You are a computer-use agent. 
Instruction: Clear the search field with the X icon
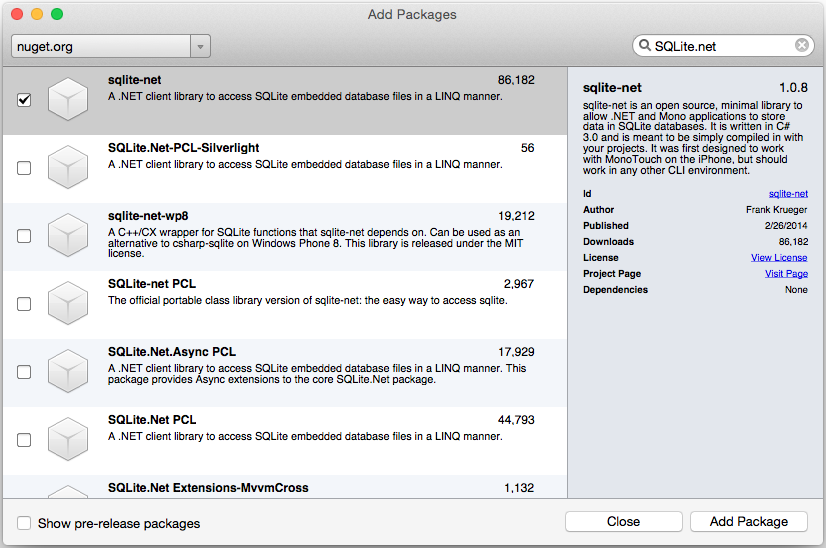pos(802,46)
